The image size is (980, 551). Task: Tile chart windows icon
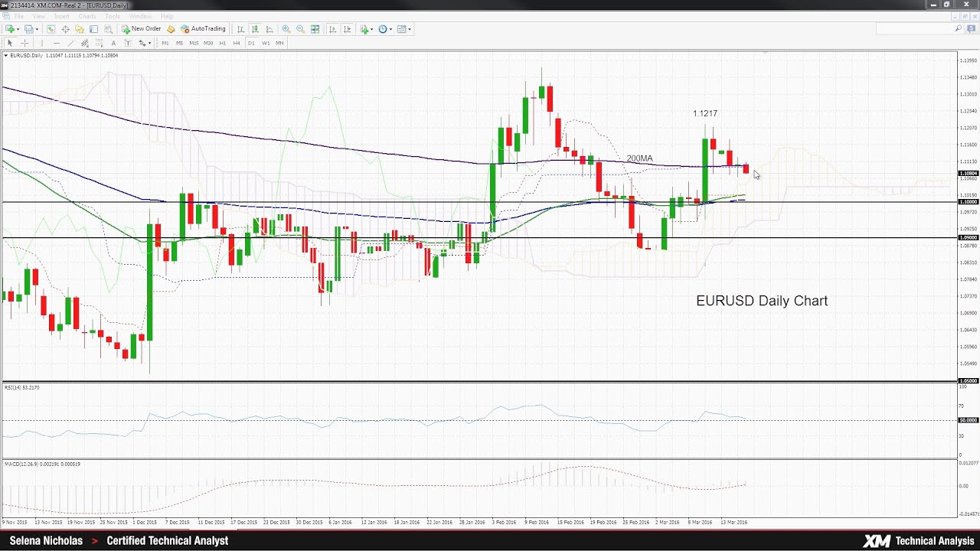click(x=315, y=29)
